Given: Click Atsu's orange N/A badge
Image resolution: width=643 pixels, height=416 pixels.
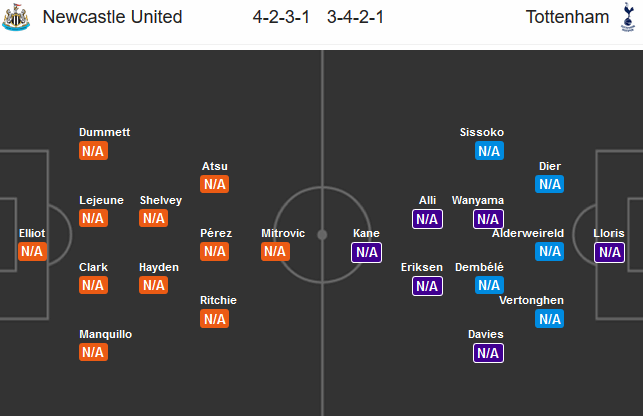Looking at the screenshot, I should pos(215,184).
